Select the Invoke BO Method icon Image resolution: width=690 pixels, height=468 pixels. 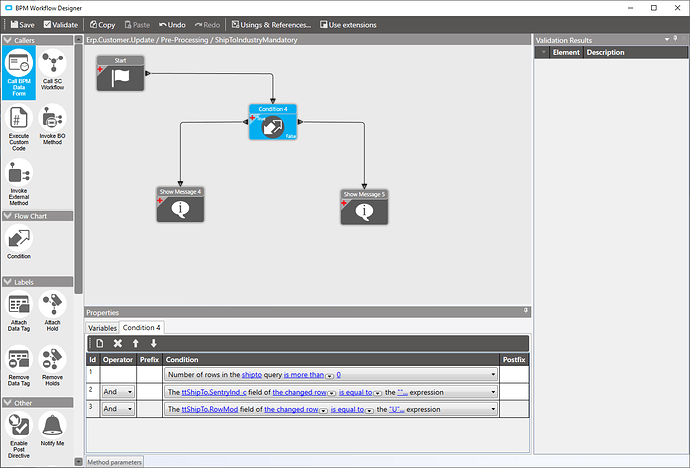pos(52,124)
